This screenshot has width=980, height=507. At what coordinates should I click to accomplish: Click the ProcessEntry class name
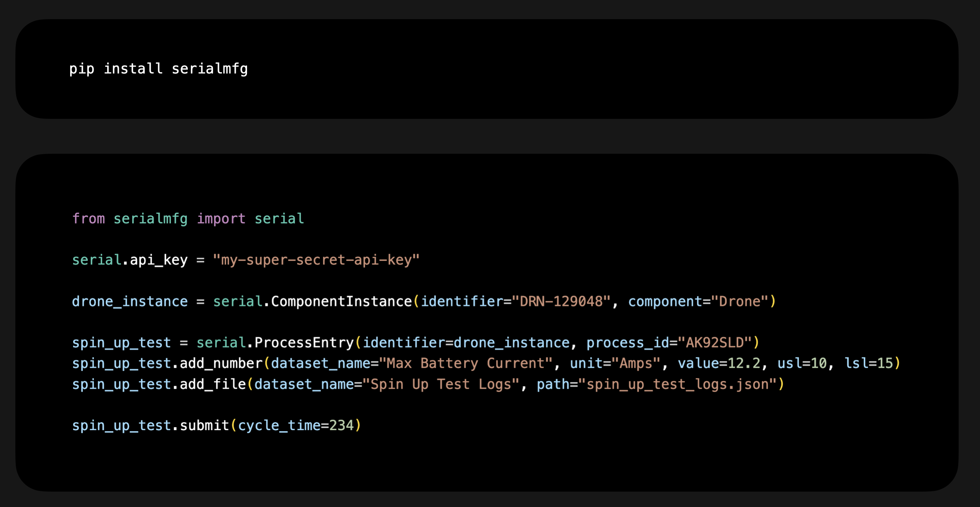coord(304,343)
